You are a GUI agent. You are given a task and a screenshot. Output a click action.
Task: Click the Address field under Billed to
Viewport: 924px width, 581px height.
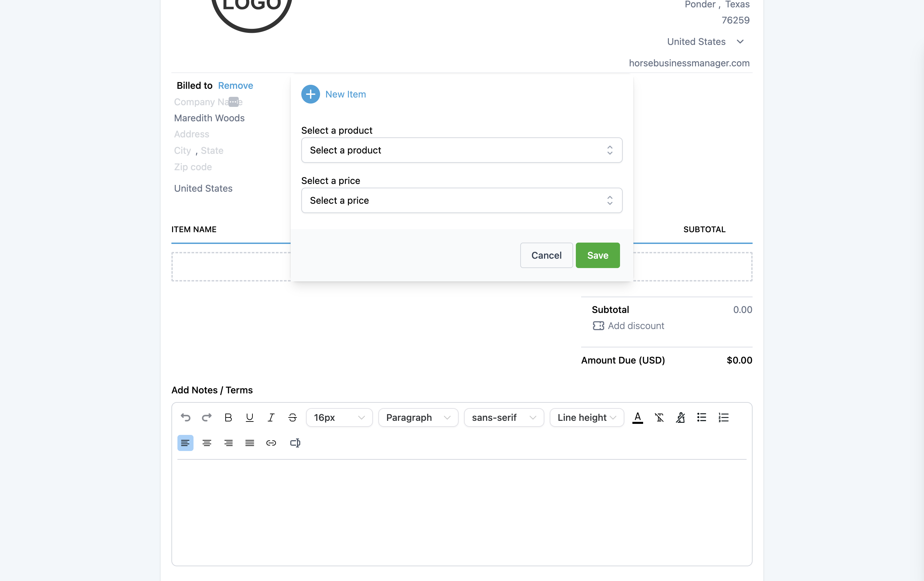click(x=191, y=134)
